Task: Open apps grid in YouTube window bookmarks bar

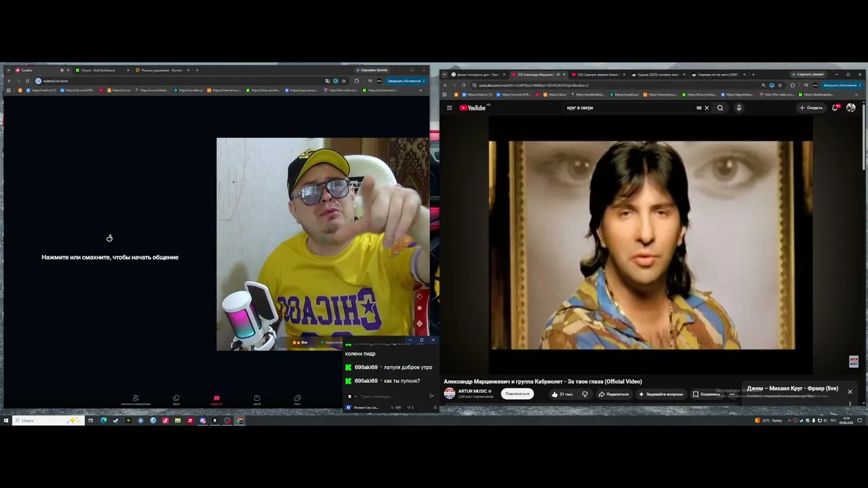Action: (x=446, y=94)
